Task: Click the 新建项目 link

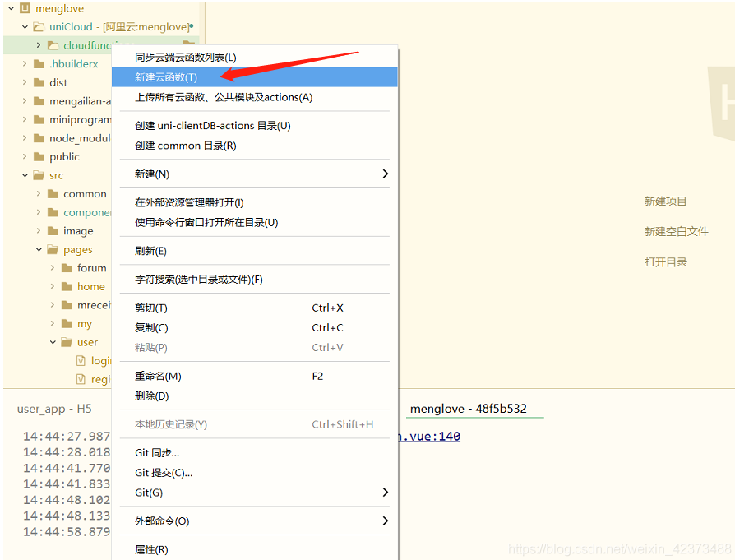Action: 665,201
